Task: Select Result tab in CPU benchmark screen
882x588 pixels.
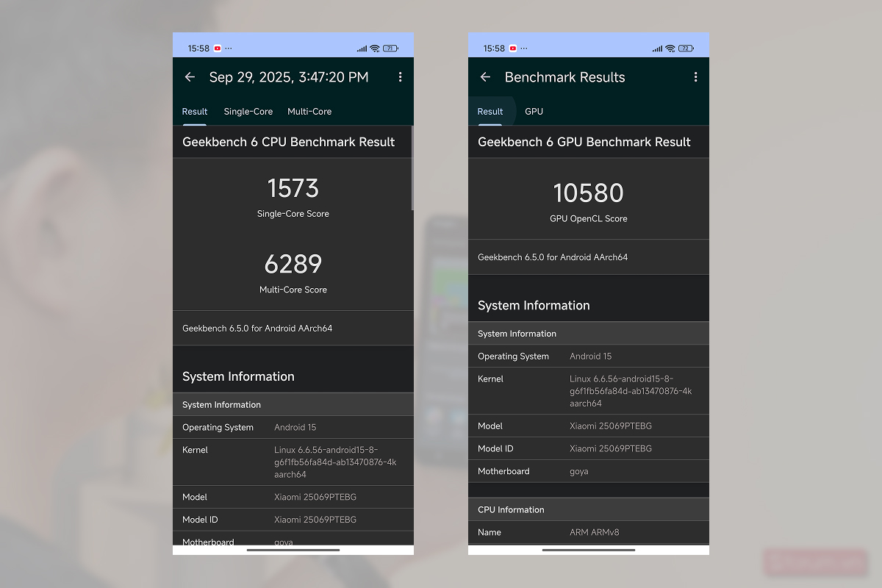Action: [195, 112]
